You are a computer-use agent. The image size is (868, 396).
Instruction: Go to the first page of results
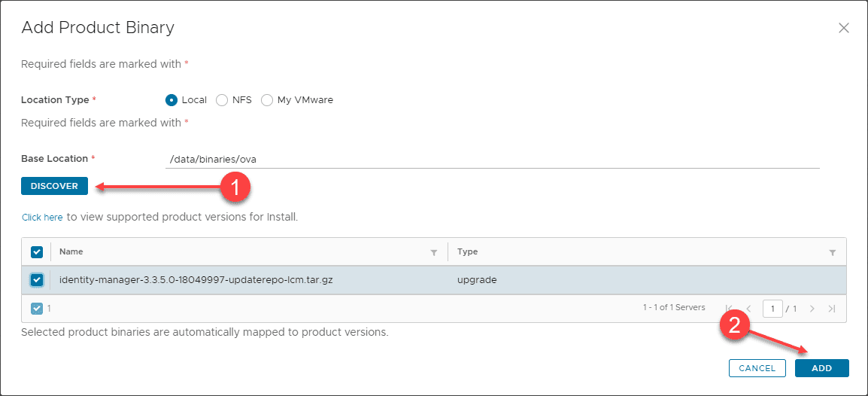(x=729, y=309)
